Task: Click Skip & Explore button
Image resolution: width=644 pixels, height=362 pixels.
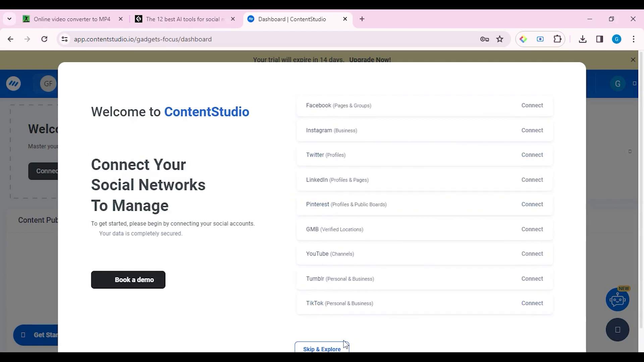Action: coord(322,349)
